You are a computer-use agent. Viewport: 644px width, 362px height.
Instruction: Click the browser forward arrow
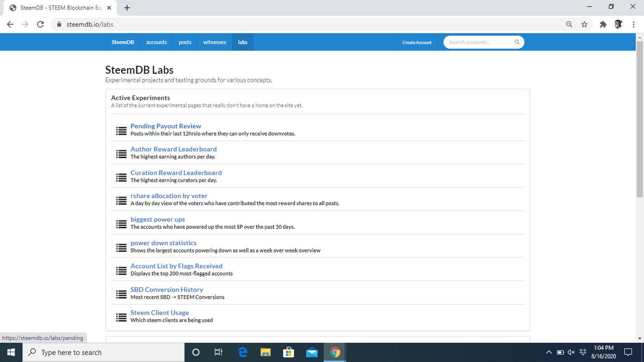[25, 24]
